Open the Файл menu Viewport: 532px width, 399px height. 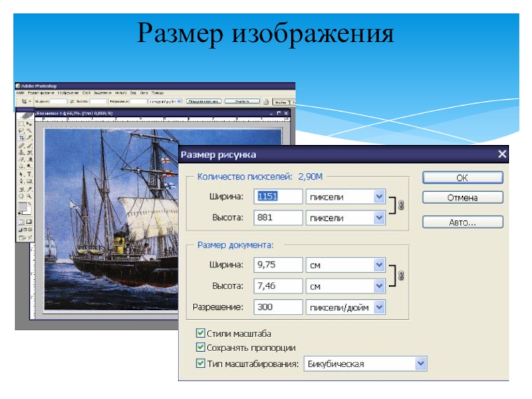point(20,92)
